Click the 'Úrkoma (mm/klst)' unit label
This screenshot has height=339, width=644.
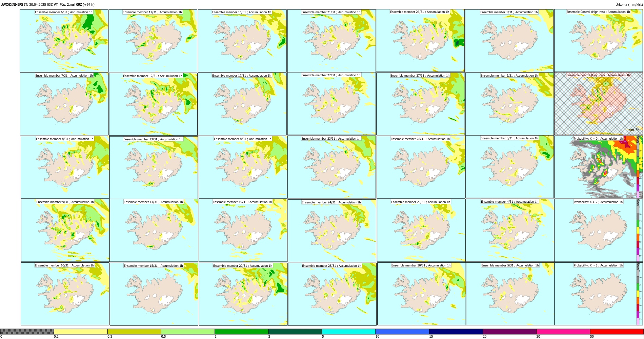[x=629, y=5]
